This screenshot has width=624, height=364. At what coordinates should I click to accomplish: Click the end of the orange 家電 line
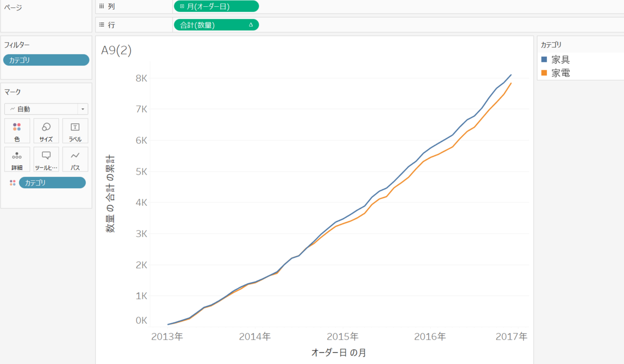point(511,83)
